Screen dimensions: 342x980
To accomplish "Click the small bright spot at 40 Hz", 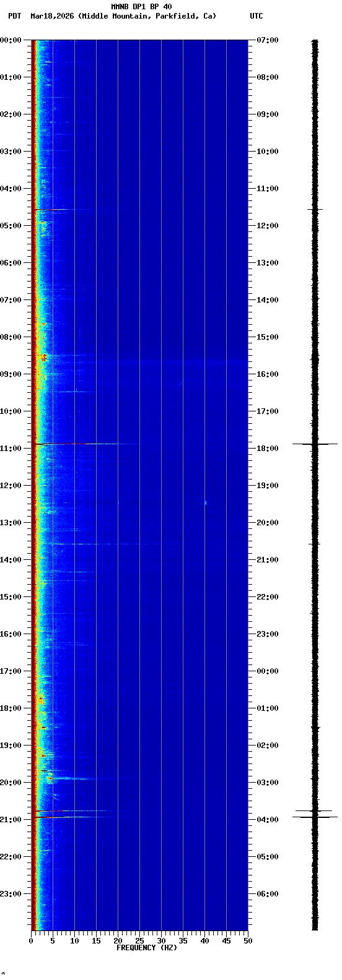I will [206, 502].
